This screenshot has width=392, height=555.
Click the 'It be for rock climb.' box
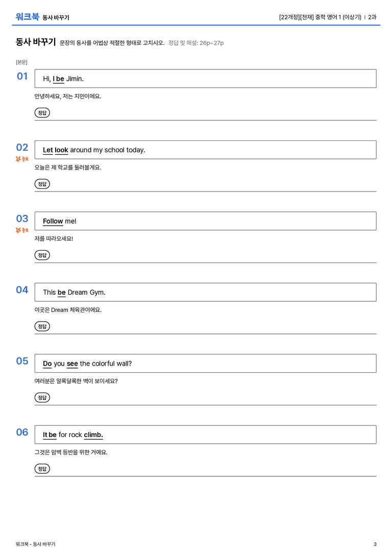(x=205, y=435)
